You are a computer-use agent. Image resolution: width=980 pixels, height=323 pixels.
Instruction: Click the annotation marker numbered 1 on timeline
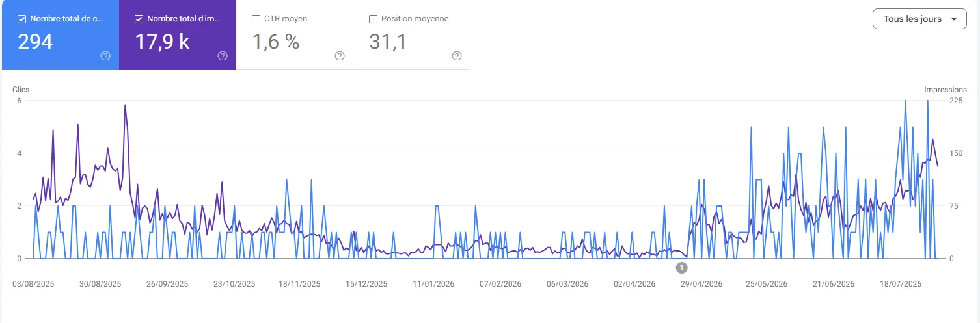point(681,267)
